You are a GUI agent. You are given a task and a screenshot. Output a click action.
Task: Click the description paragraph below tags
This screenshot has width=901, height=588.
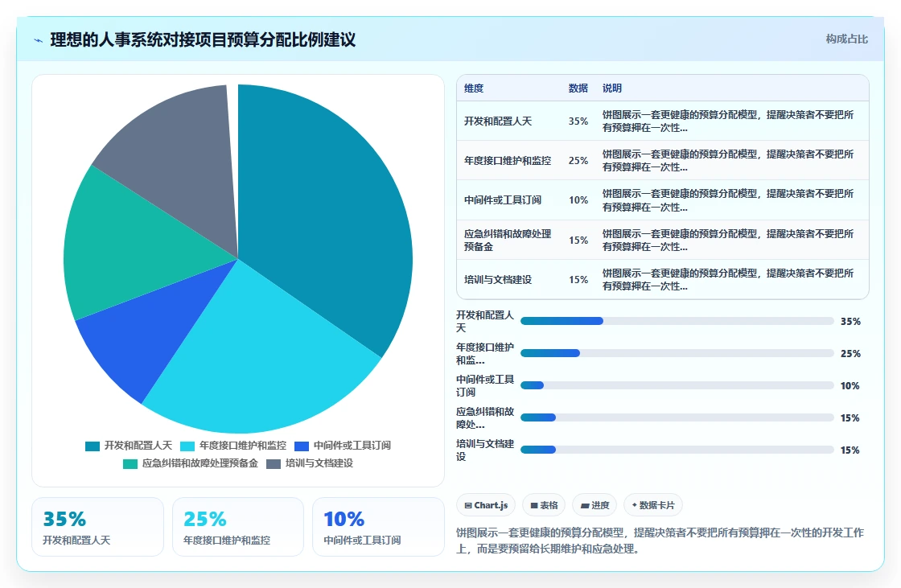[x=660, y=541]
